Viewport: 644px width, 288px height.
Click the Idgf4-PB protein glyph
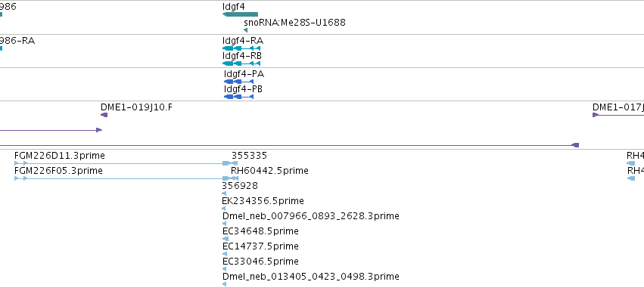[x=238, y=97]
